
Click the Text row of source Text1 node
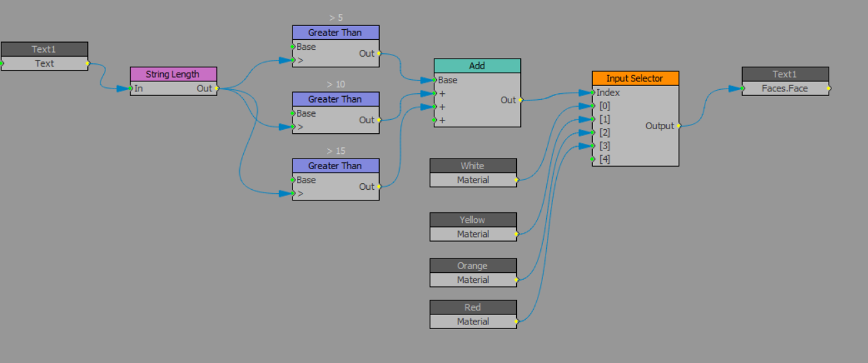(45, 63)
